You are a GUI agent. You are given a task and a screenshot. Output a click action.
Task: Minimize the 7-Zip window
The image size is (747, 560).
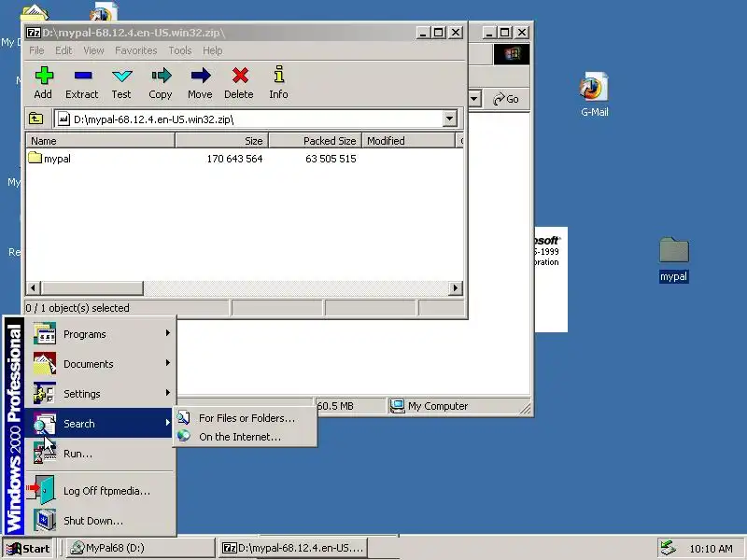coord(424,33)
